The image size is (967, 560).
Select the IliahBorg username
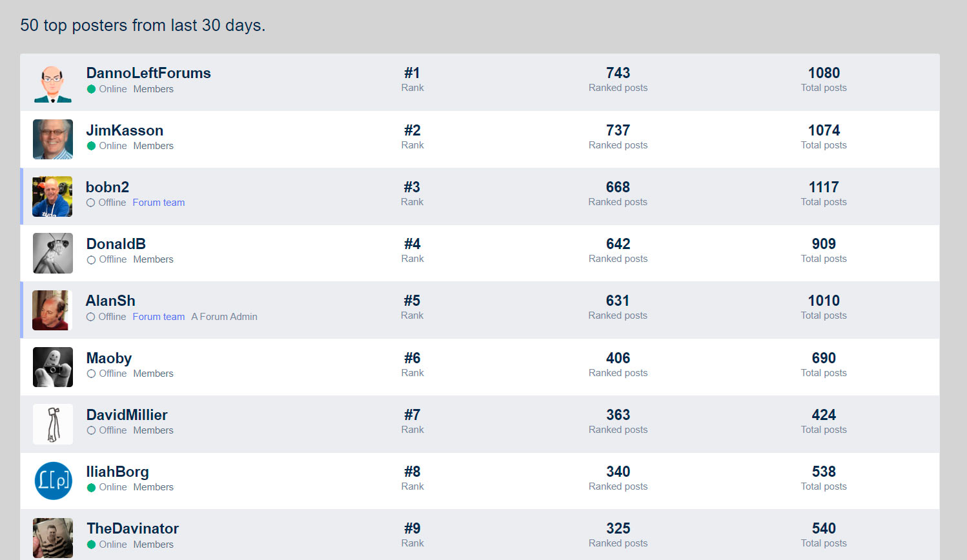(117, 472)
